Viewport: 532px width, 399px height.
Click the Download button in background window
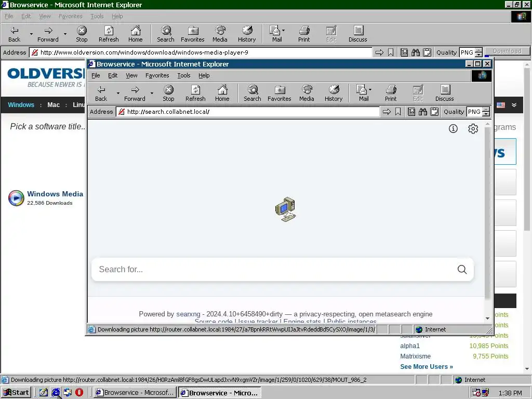pyautogui.click(x=507, y=51)
